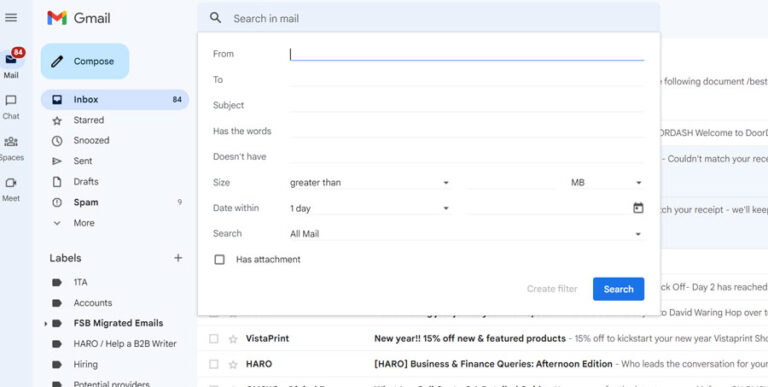This screenshot has height=387, width=768.
Task: Focus the From input field
Action: point(467,54)
